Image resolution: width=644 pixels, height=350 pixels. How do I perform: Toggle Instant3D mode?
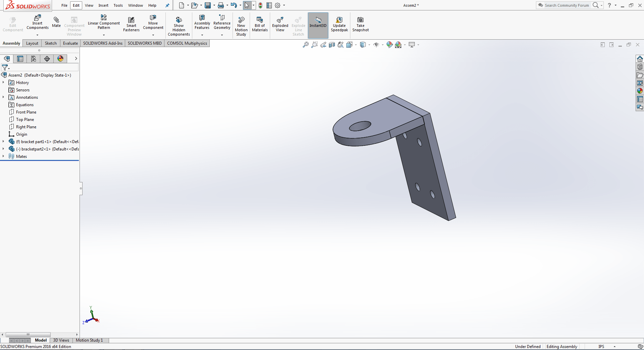(318, 26)
